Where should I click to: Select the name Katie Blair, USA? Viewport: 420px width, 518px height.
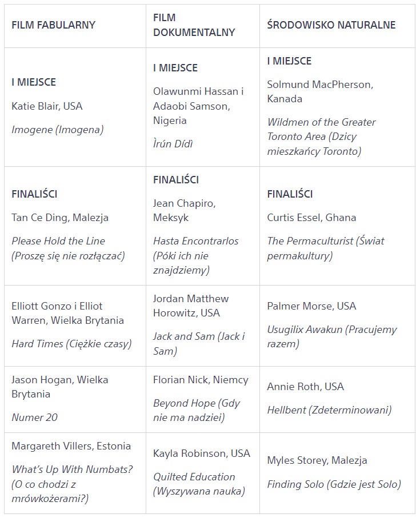click(x=47, y=106)
